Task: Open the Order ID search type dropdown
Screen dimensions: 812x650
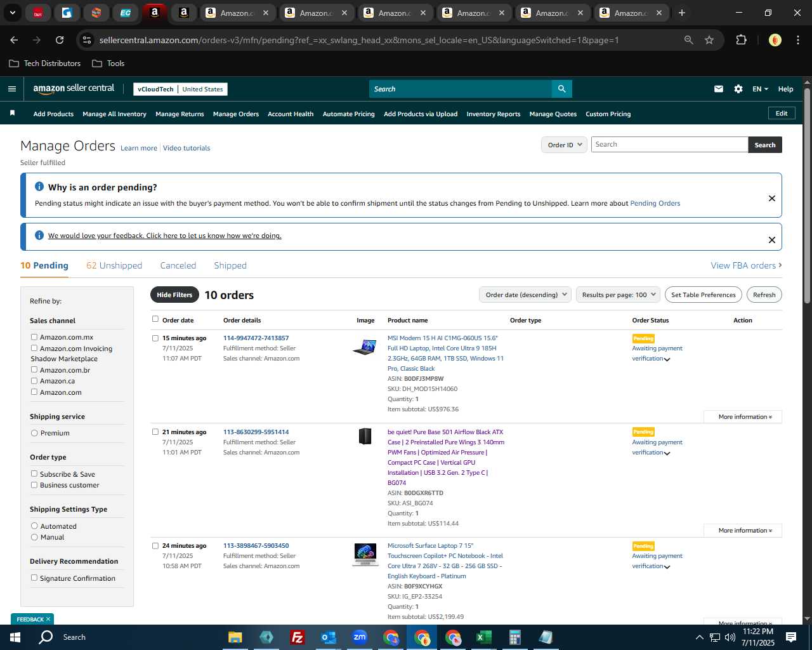Action: coord(564,145)
